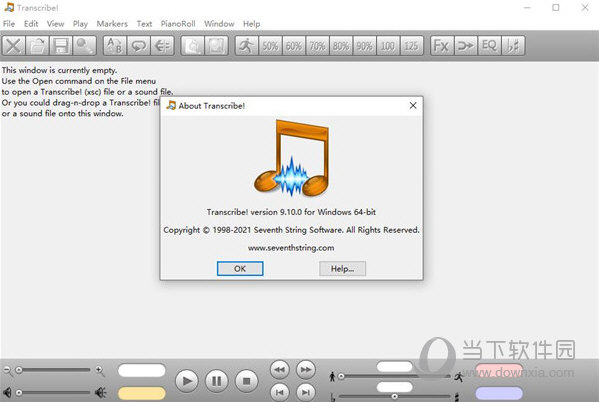Image resolution: width=599 pixels, height=402 pixels.
Task: Click the arrow button next to Fx
Action: [x=466, y=46]
